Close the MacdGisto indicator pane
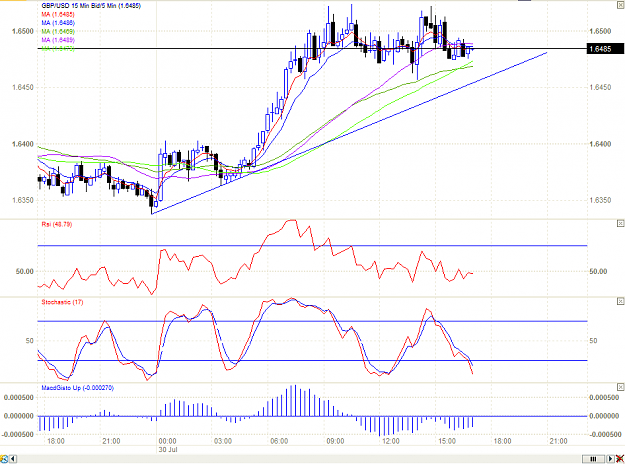 (x=620, y=387)
